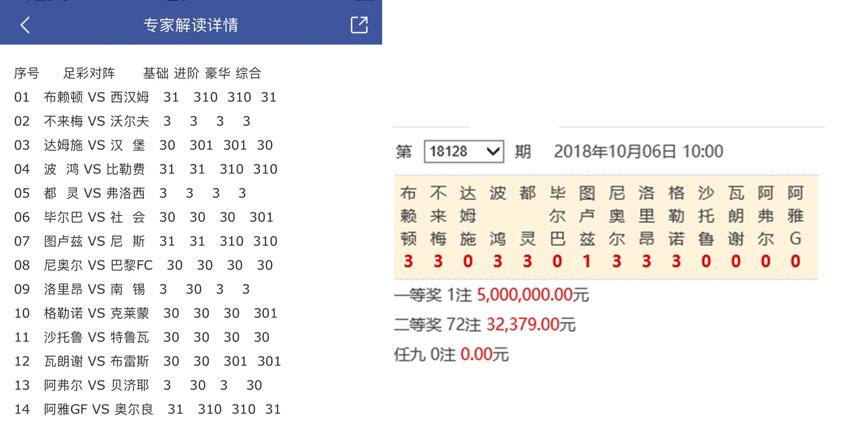
Task: Open the 18128 issue number dropdown
Action: pyautogui.click(x=464, y=151)
